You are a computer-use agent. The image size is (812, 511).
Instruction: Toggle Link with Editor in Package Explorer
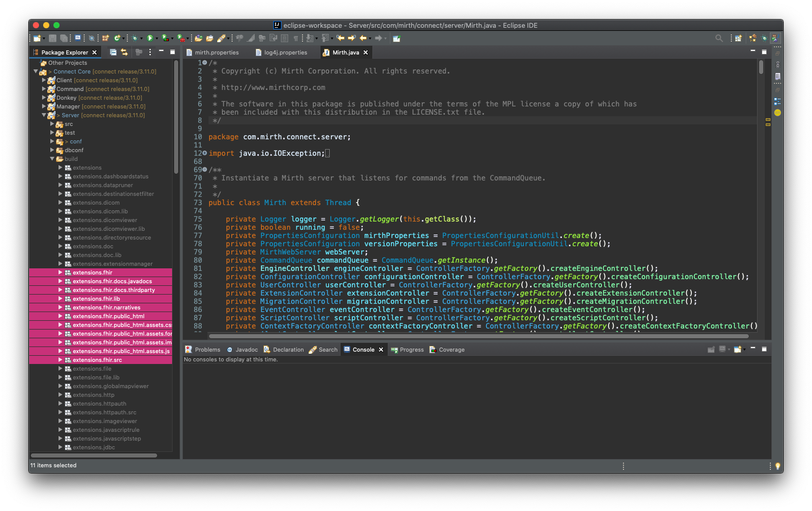coord(124,52)
